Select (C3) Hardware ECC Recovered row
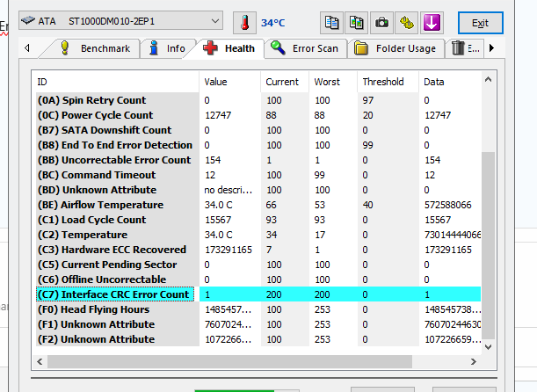This screenshot has width=537, height=392. pyautogui.click(x=258, y=250)
